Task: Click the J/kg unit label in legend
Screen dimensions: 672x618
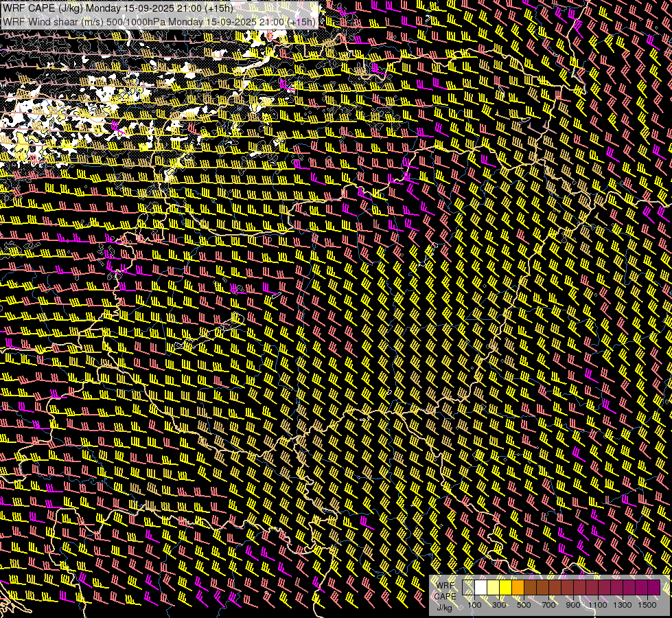Action: [x=444, y=608]
